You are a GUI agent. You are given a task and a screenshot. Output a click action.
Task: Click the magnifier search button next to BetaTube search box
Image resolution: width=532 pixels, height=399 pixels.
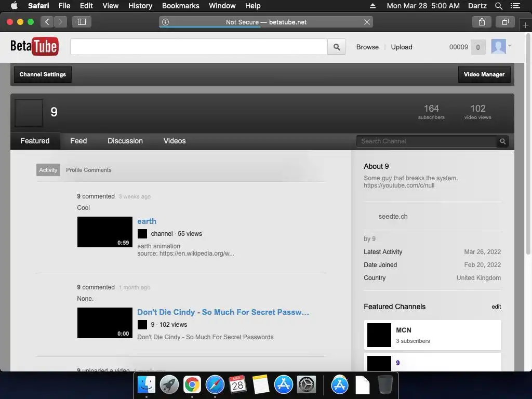[x=336, y=47]
